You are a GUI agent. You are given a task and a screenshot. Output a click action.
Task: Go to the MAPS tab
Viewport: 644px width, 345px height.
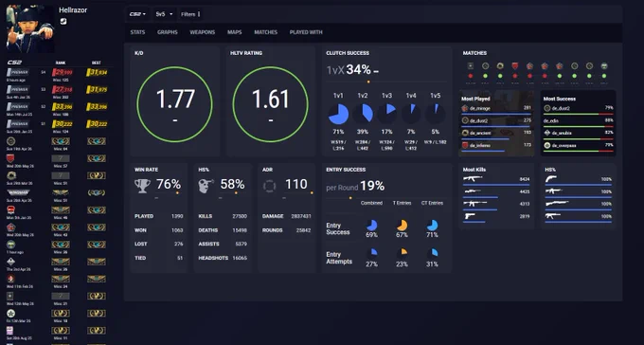click(x=235, y=32)
